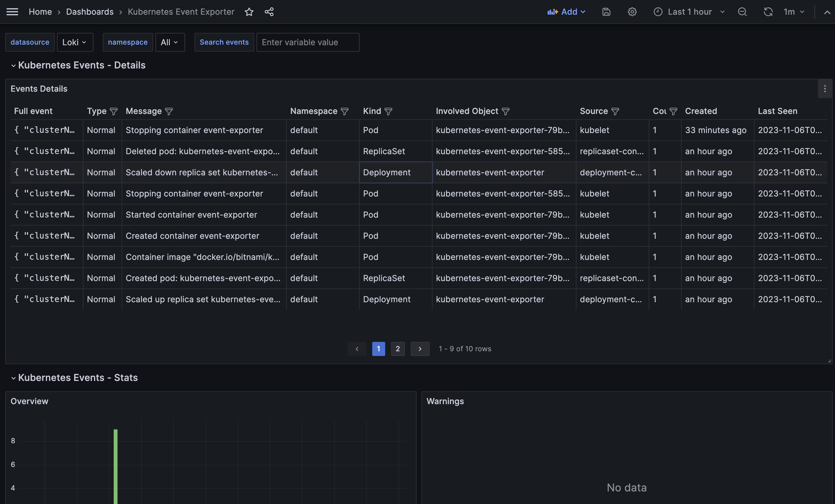
Task: Expand the namespace dropdown filter
Action: coord(170,42)
